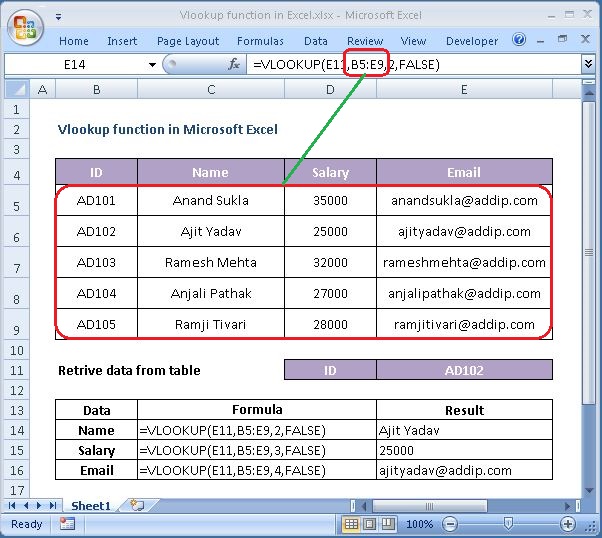Select column C header
Screen dimensions: 602x538
[x=211, y=89]
